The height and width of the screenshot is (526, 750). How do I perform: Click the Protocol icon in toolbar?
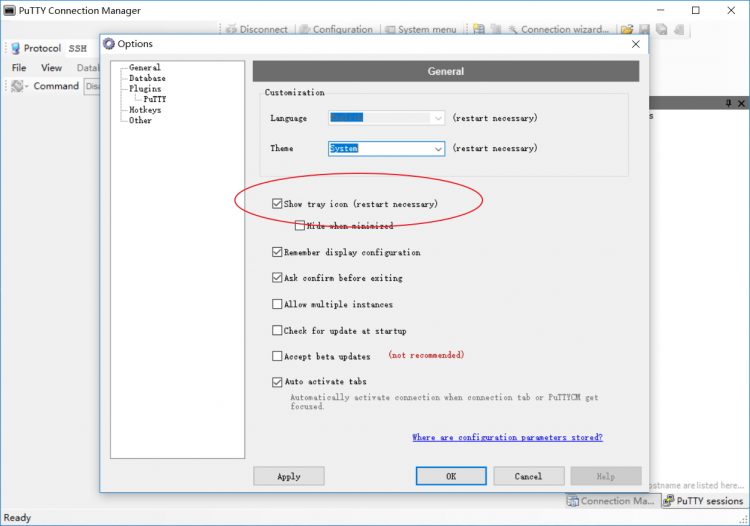pos(15,48)
